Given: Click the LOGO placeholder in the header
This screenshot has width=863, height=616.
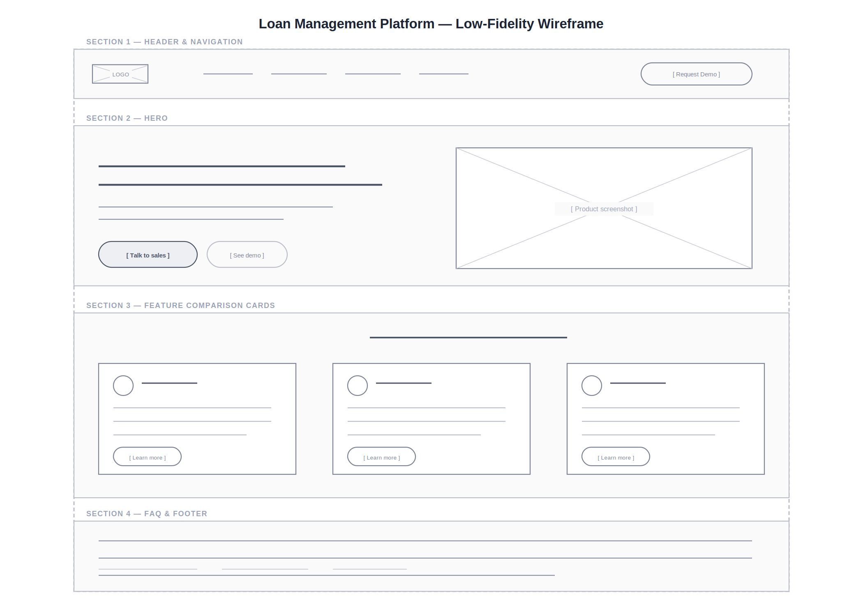Looking at the screenshot, I should click(120, 74).
